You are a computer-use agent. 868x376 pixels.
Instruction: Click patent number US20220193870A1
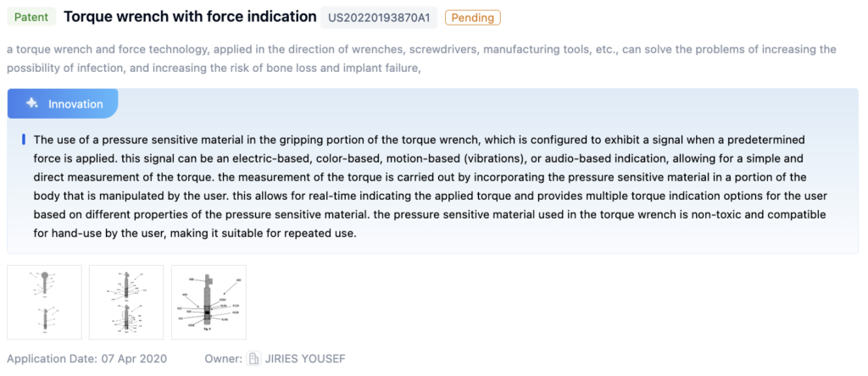point(381,17)
